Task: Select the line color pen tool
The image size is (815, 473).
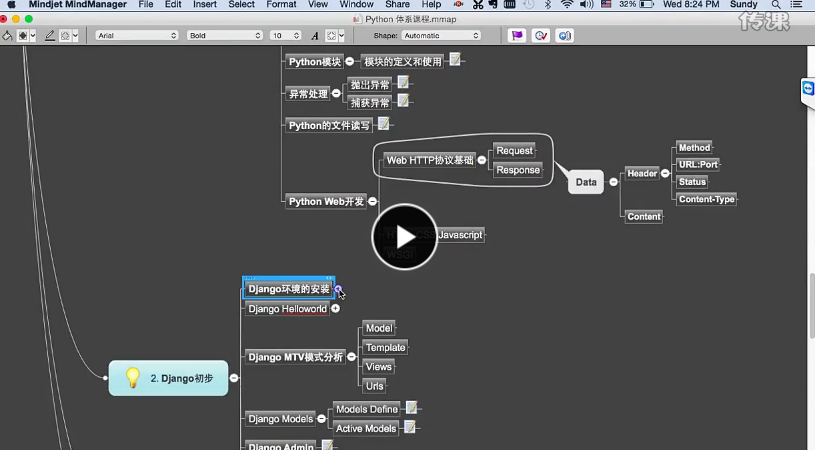Action: click(x=50, y=36)
